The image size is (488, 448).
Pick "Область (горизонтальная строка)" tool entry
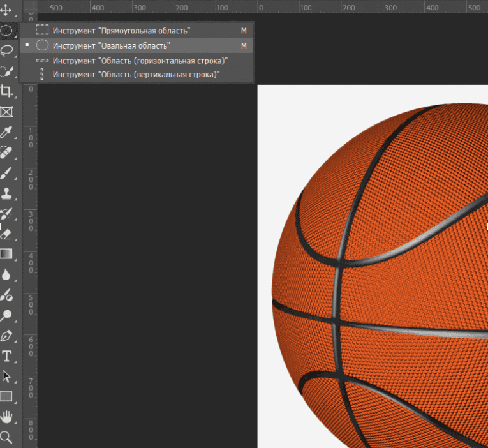coord(140,61)
